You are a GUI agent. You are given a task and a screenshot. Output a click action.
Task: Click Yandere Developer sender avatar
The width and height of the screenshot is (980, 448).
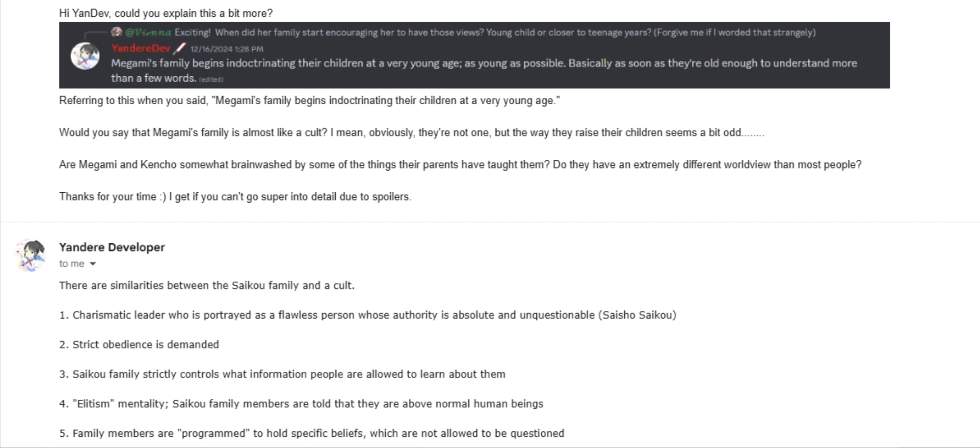pos(30,255)
